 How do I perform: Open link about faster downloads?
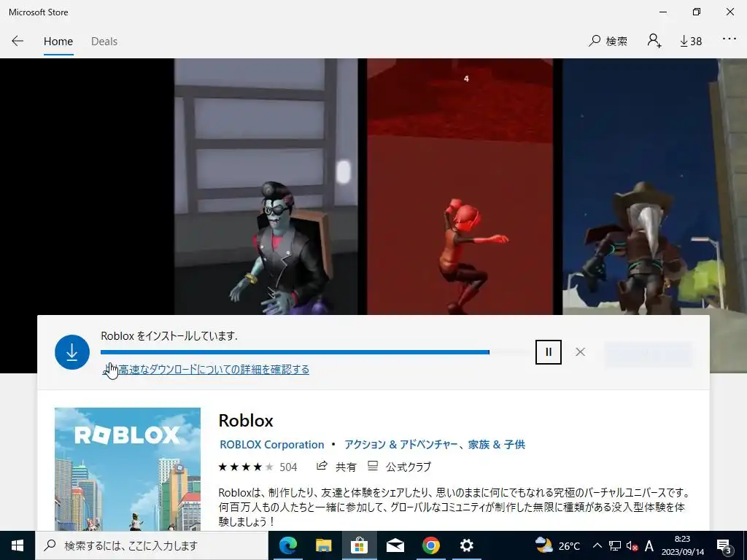tap(205, 370)
